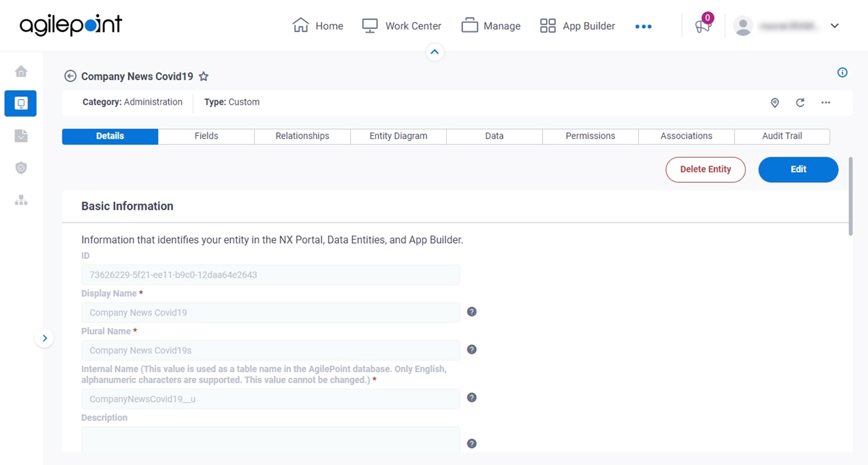
Task: Open the three-dot more navigation menu
Action: [644, 26]
